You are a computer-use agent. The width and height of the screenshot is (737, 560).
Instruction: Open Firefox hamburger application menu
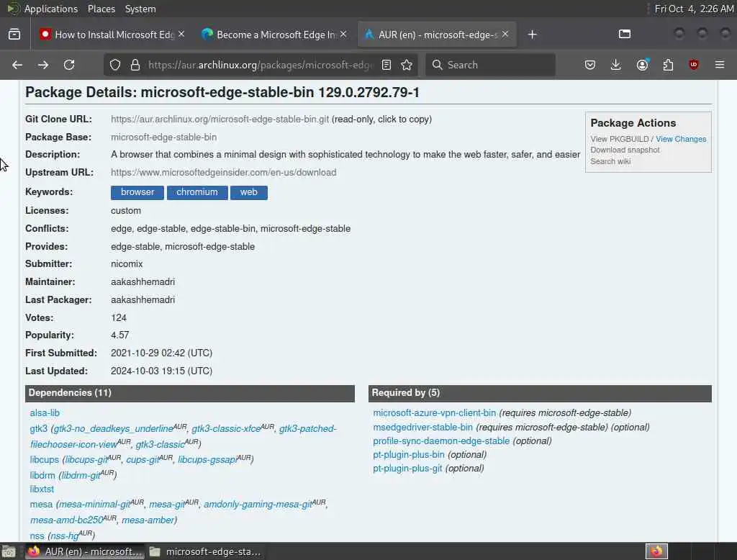point(720,65)
